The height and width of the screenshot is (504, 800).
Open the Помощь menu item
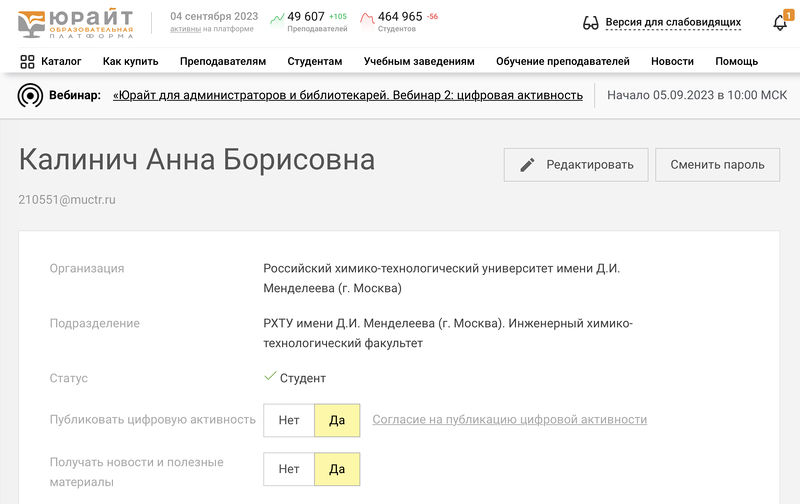pos(736,61)
